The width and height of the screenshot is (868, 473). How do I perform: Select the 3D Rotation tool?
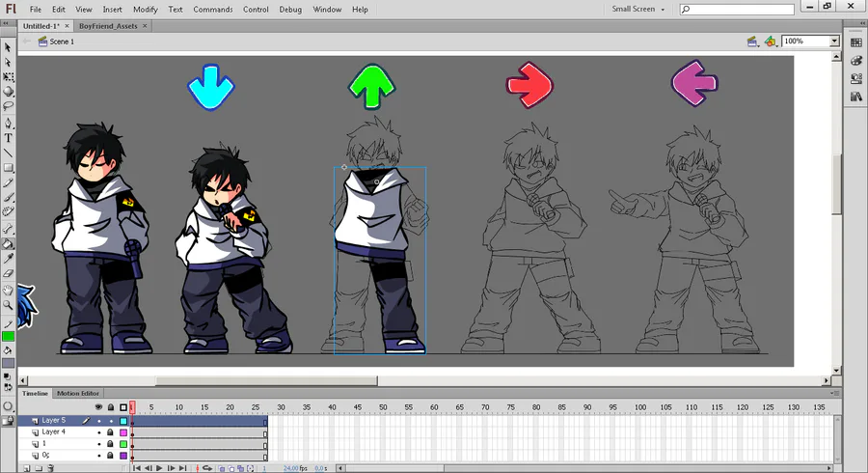(x=9, y=92)
